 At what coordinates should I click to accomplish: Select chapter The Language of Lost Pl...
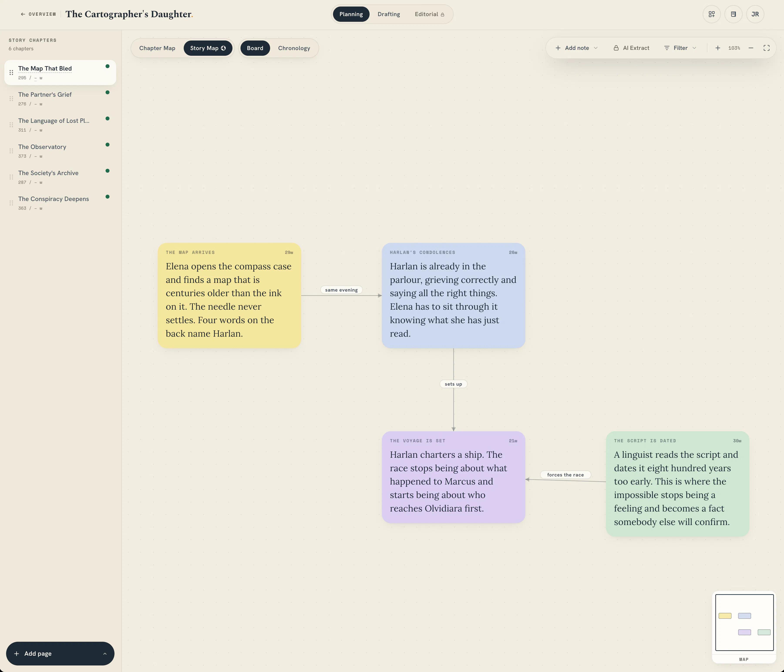click(60, 125)
